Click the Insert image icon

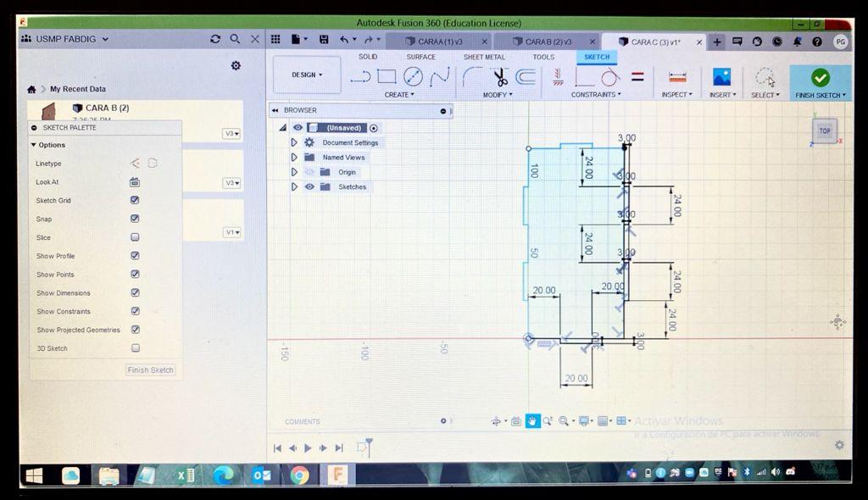pyautogui.click(x=722, y=77)
